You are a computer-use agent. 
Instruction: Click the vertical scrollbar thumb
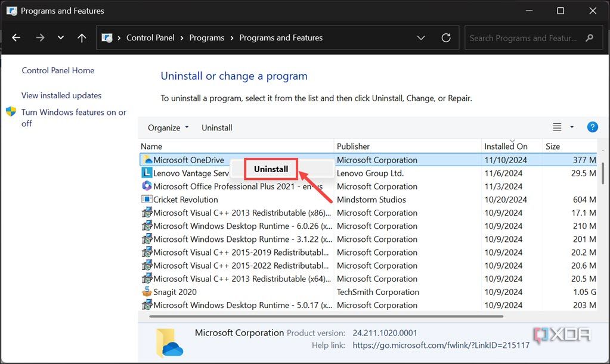(x=603, y=173)
